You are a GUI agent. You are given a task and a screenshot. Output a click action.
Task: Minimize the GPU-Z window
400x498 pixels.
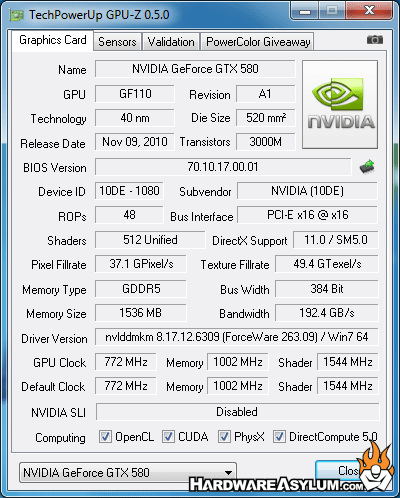coord(304,11)
